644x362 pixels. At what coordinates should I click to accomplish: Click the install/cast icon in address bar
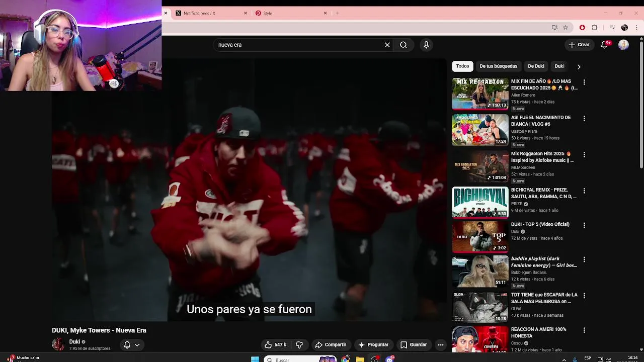(x=554, y=27)
